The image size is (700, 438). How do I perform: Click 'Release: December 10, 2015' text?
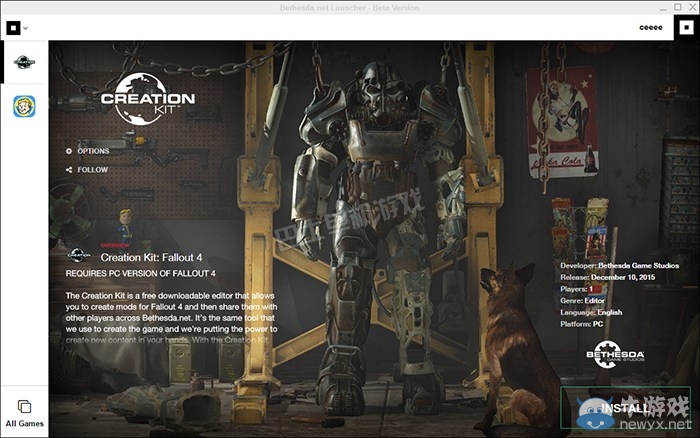coord(608,277)
